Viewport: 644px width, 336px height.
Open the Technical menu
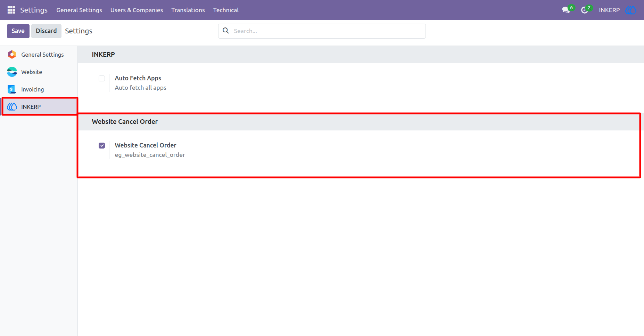(226, 10)
